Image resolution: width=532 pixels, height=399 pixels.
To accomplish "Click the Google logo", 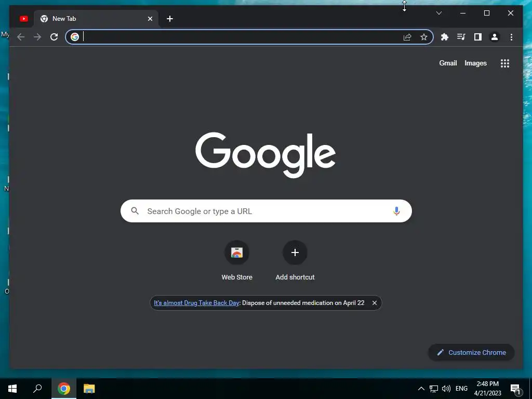I will pyautogui.click(x=265, y=155).
